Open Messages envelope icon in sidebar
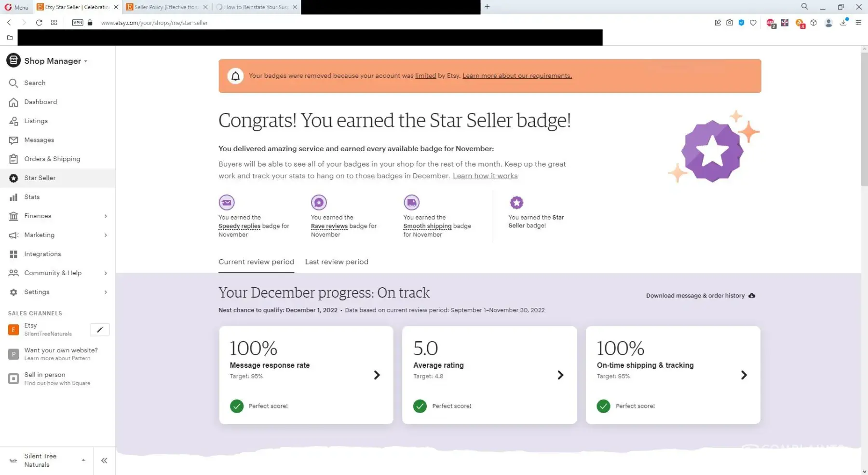Viewport: 868px width, 475px height. click(14, 140)
